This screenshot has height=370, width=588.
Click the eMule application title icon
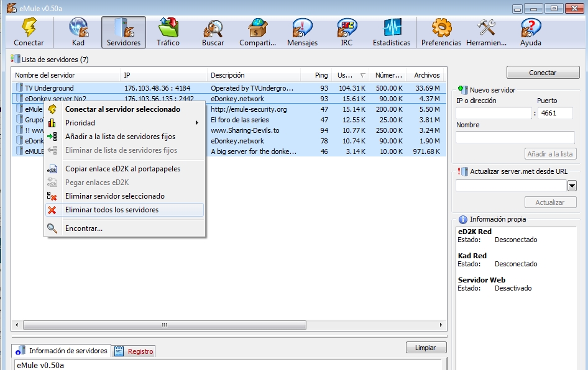point(12,8)
